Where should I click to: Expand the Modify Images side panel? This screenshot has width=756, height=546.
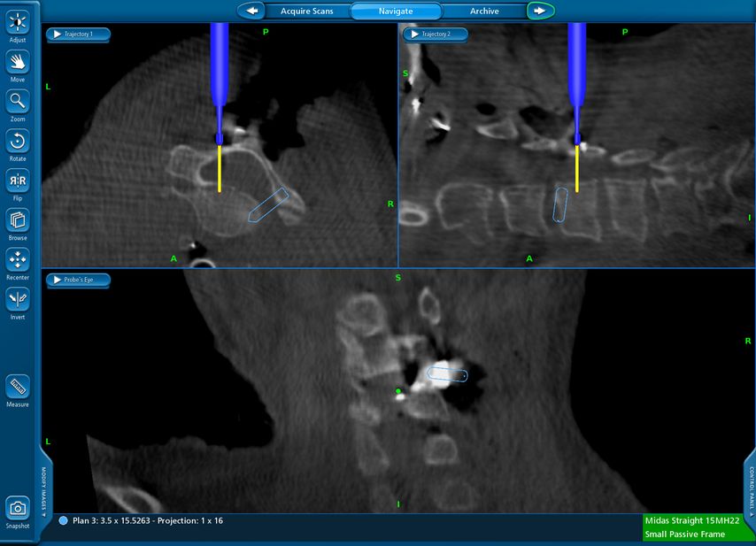click(37, 487)
